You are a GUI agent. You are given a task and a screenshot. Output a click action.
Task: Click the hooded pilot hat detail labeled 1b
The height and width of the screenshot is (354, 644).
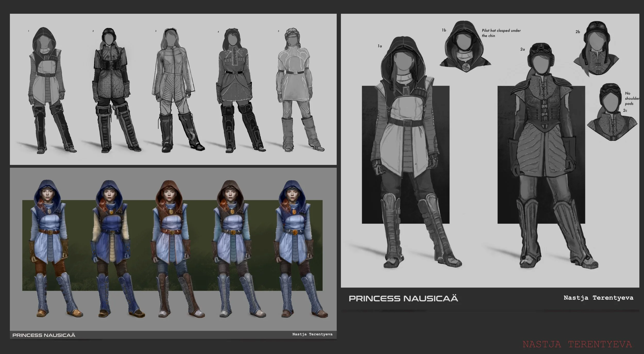pos(464,46)
